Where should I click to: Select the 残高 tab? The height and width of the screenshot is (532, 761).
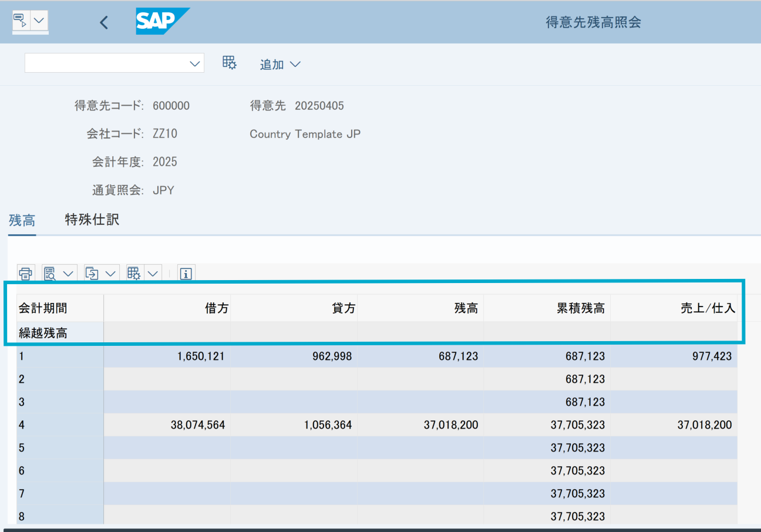click(22, 220)
